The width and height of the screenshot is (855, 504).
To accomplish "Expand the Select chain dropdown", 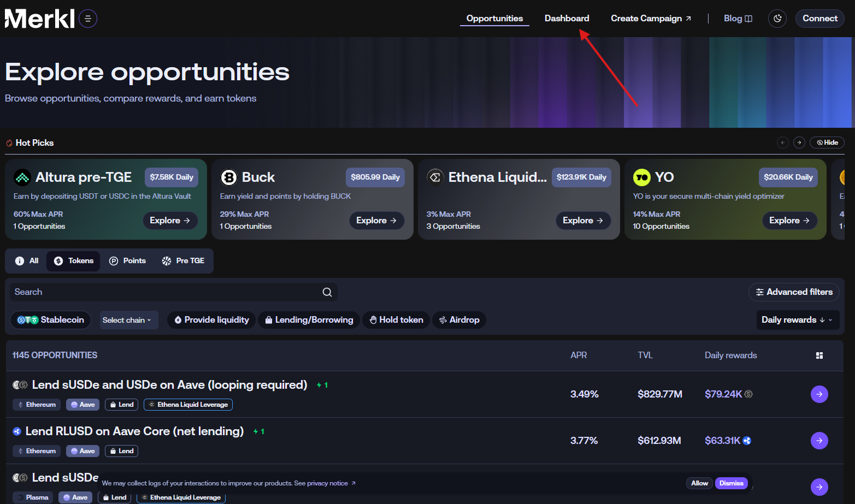I will coord(127,320).
